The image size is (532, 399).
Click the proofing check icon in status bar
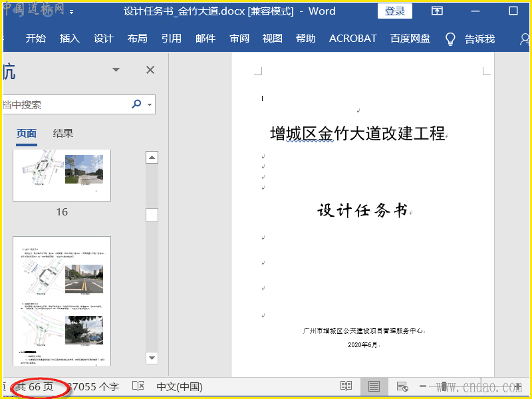(138, 386)
